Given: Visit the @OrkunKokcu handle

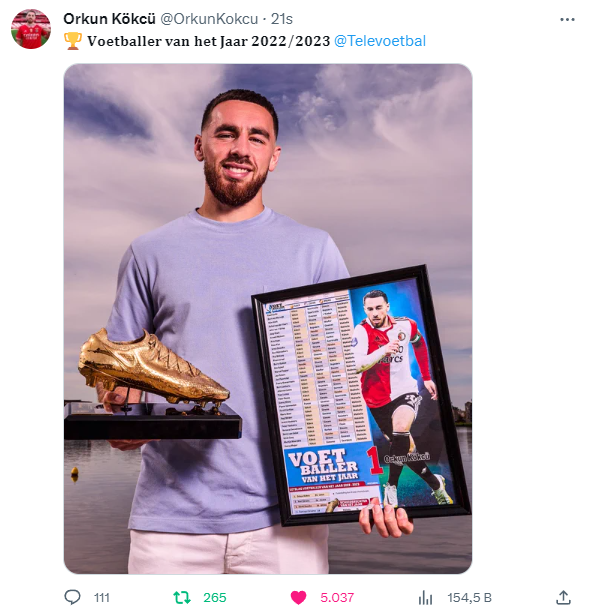Looking at the screenshot, I should click(x=209, y=19).
